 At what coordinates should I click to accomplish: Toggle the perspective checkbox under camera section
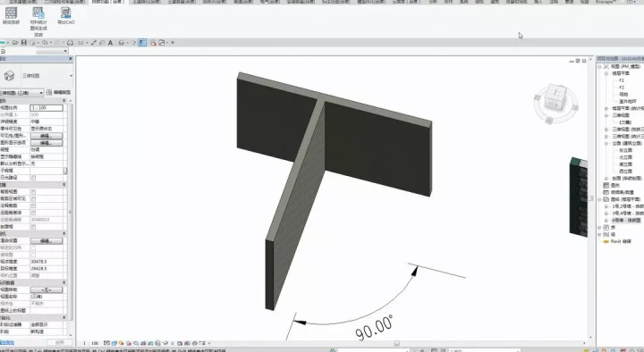click(x=34, y=255)
